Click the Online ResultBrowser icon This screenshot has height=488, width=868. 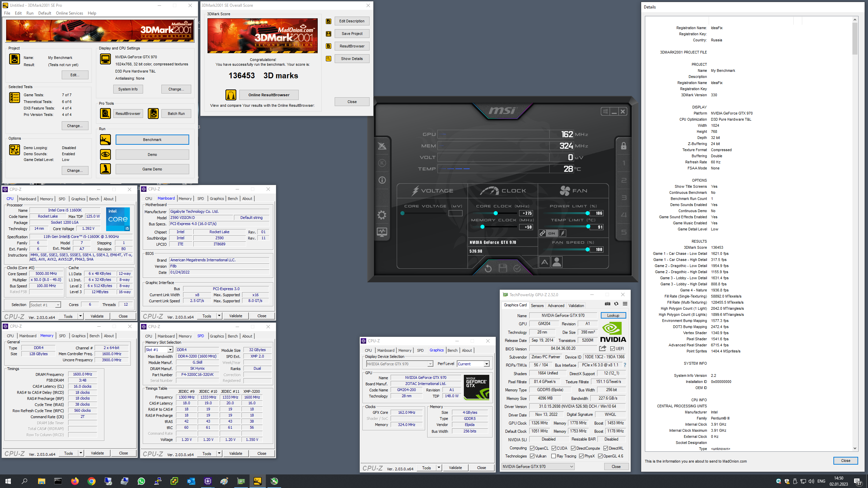pyautogui.click(x=231, y=95)
